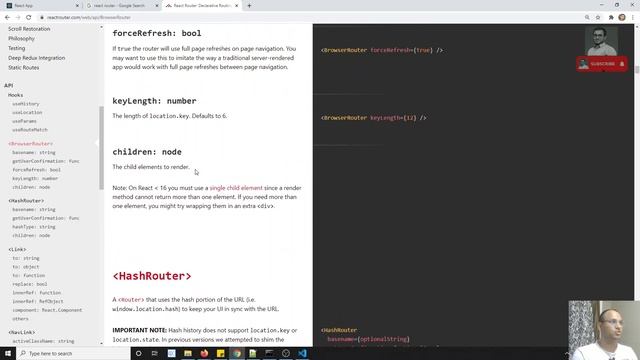Screen dimensions: 640x360
Task: Click the keyLength: number heading
Action: (154, 101)
